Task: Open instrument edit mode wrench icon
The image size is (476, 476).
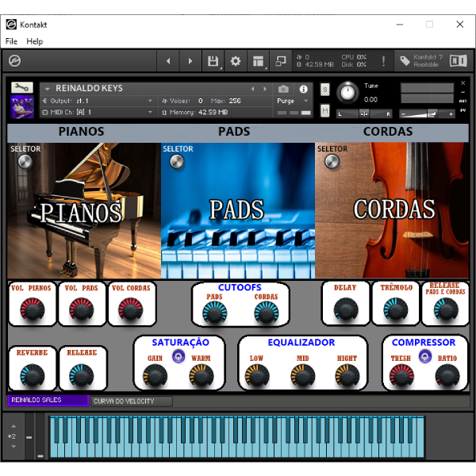Action: pos(22,88)
